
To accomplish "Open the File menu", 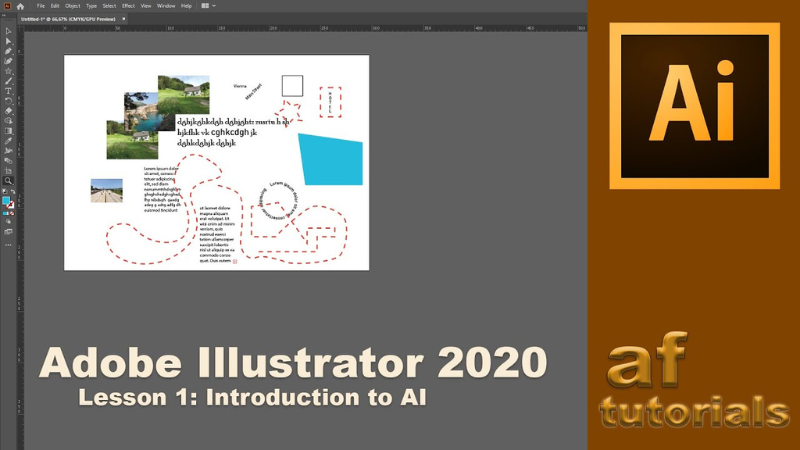I will tap(41, 6).
